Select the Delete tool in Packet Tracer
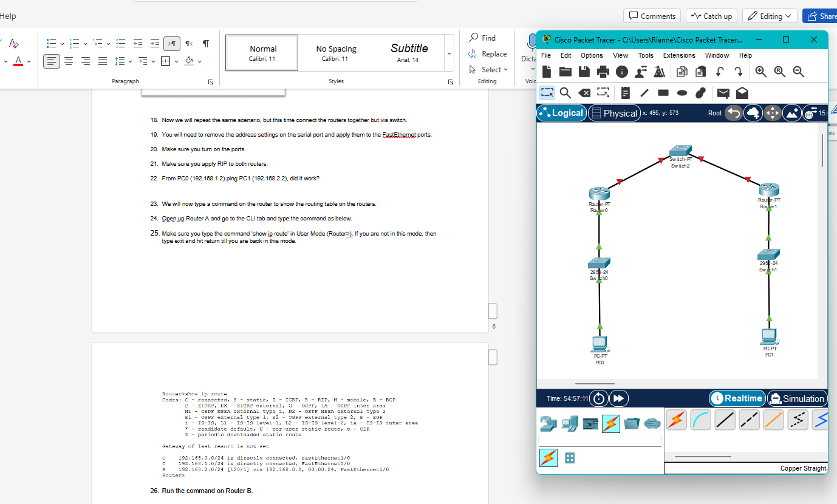837x504 pixels. [x=584, y=93]
